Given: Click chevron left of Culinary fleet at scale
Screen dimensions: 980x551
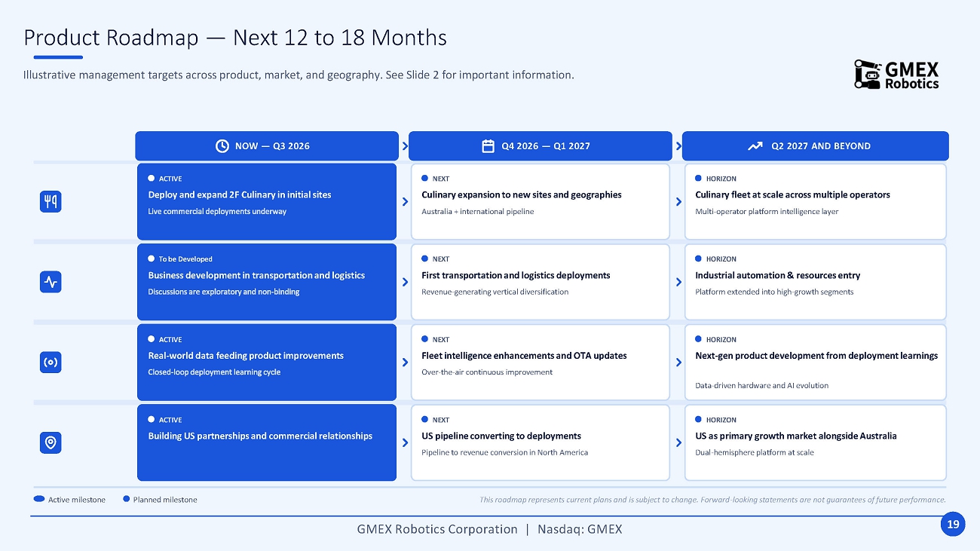Looking at the screenshot, I should 679,201.
